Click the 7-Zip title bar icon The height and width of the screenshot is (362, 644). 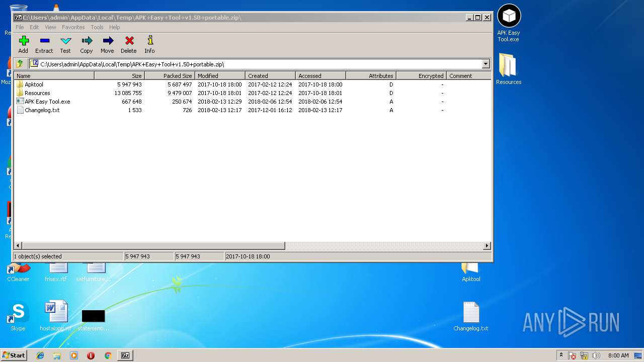18,17
